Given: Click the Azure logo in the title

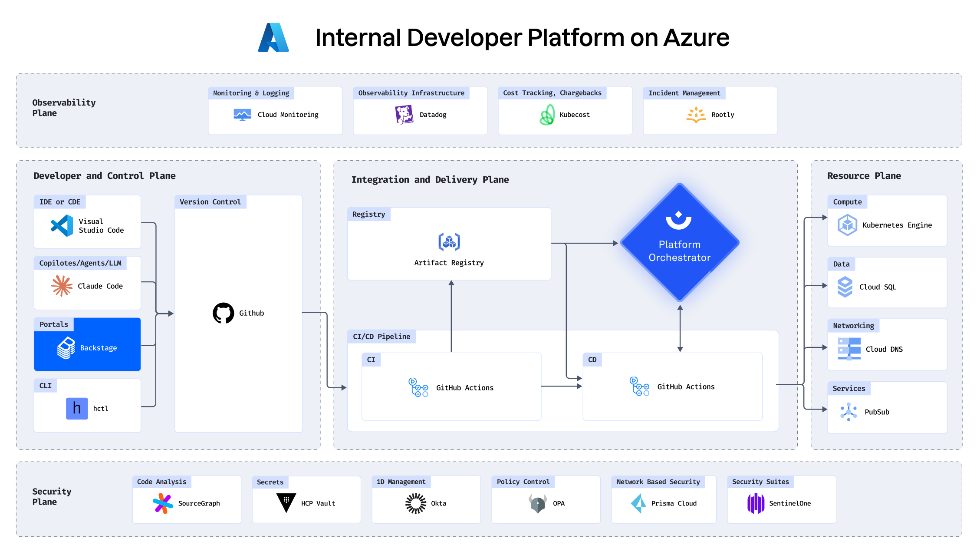Looking at the screenshot, I should coord(273,38).
